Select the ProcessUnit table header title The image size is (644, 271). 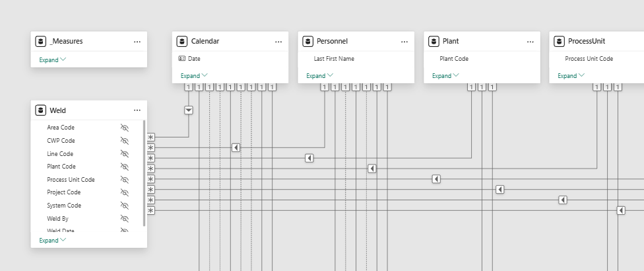tap(587, 42)
